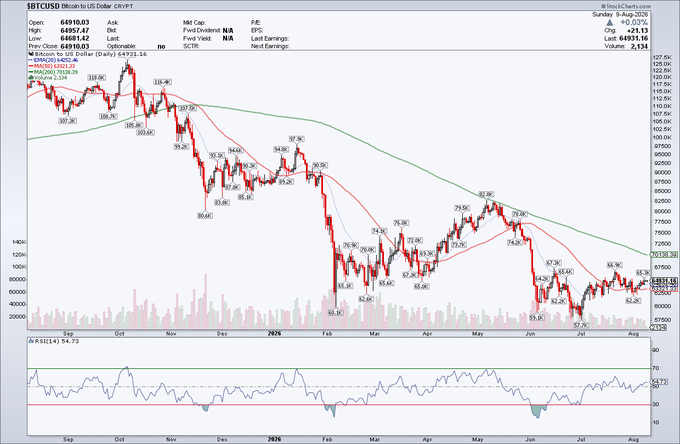Click the RSI 30 oversold axis label
This screenshot has height=444, width=680.
pyautogui.click(x=656, y=405)
